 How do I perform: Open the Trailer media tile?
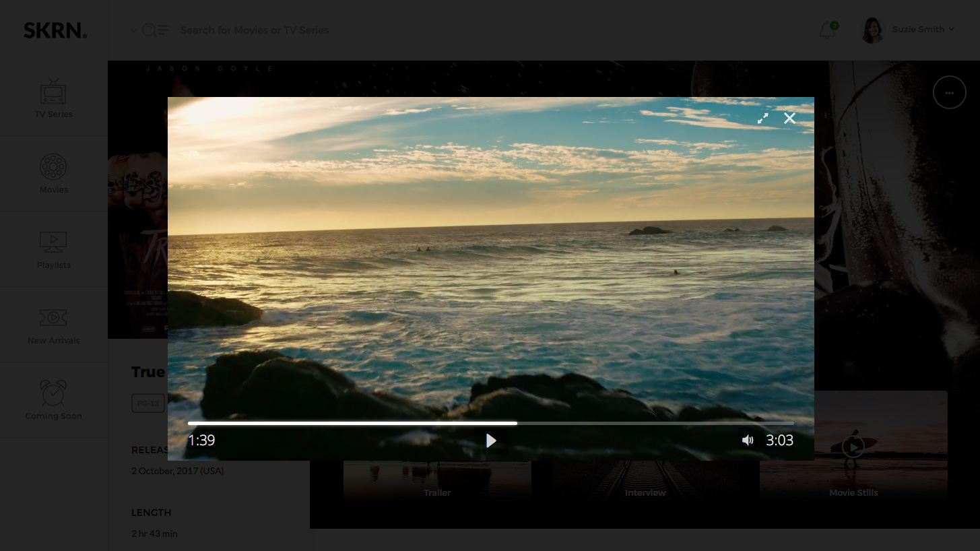(437, 482)
